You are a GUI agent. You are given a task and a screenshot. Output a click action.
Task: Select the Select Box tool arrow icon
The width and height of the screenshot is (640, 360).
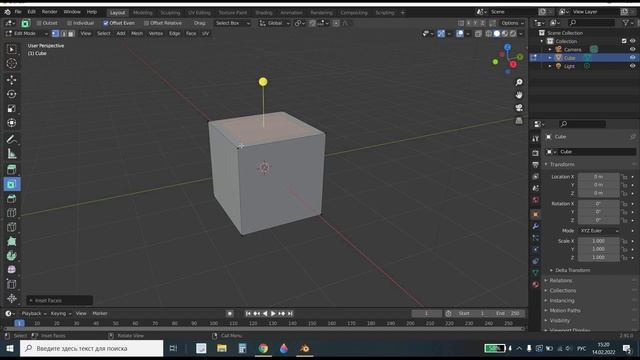(x=11, y=49)
